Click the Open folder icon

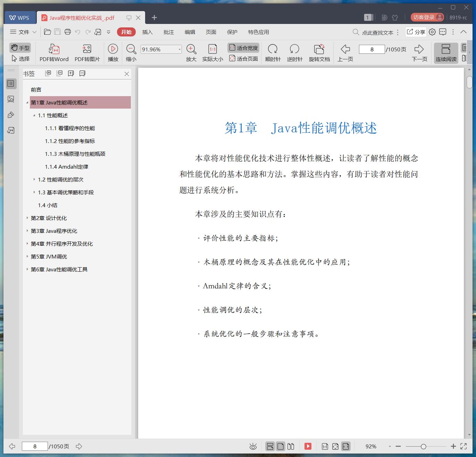pyautogui.click(x=48, y=32)
